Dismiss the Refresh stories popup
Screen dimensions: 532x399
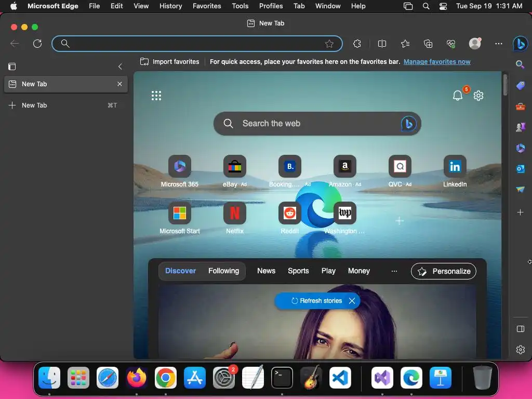tap(352, 301)
